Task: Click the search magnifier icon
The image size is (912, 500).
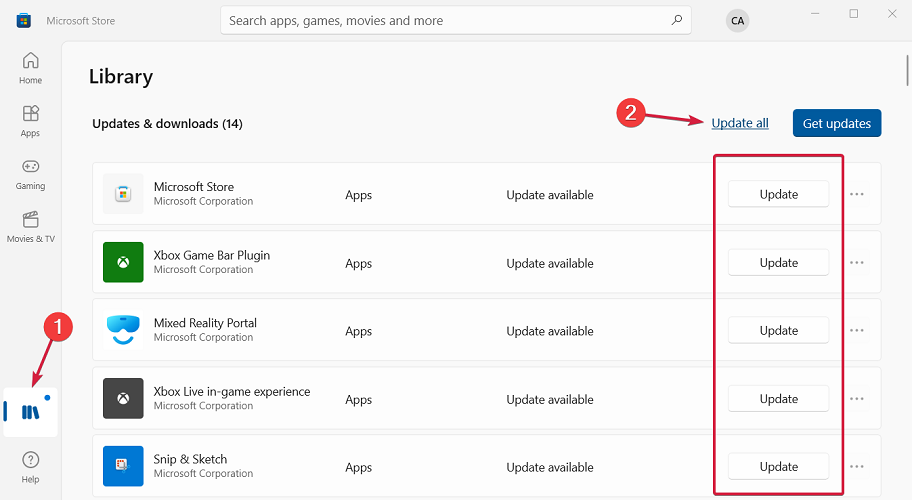Action: tap(677, 20)
